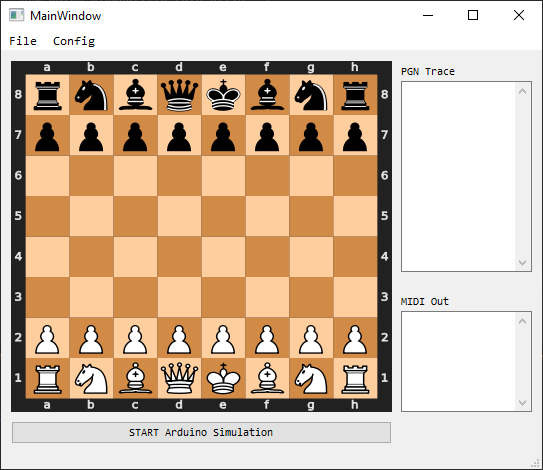Click PGN Trace scrollbar down arrow
This screenshot has height=470, width=543.
pyautogui.click(x=523, y=263)
